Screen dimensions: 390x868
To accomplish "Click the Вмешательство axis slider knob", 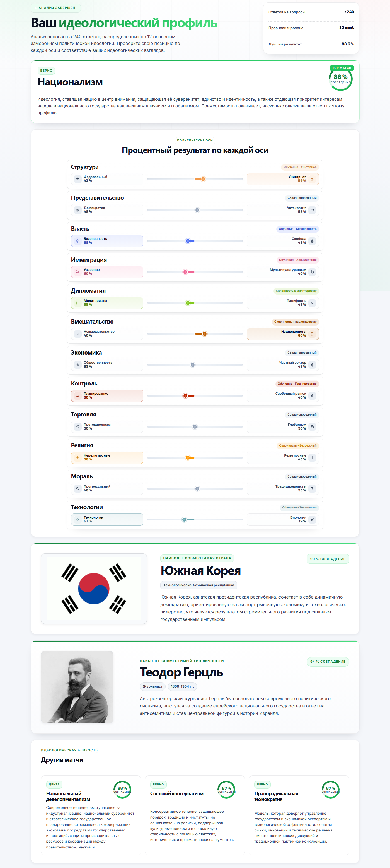I will click(x=204, y=334).
